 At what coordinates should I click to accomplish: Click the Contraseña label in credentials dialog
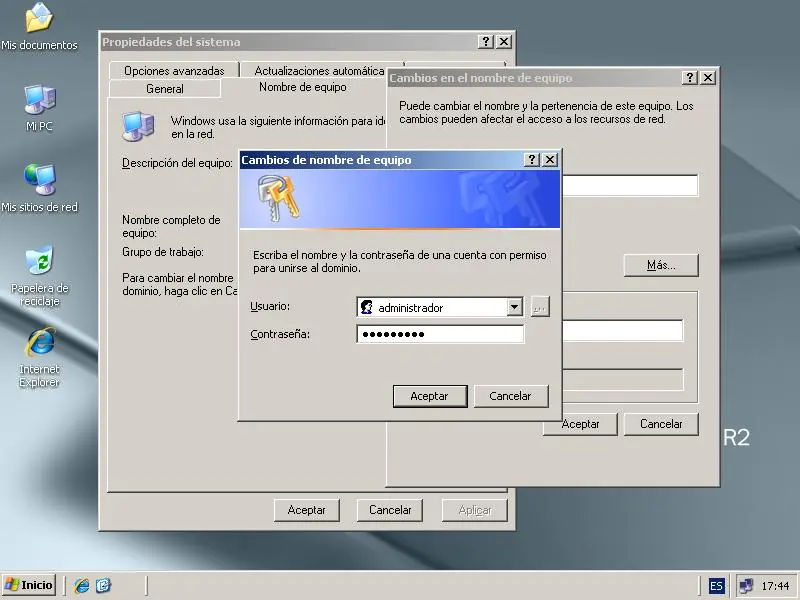pos(280,334)
